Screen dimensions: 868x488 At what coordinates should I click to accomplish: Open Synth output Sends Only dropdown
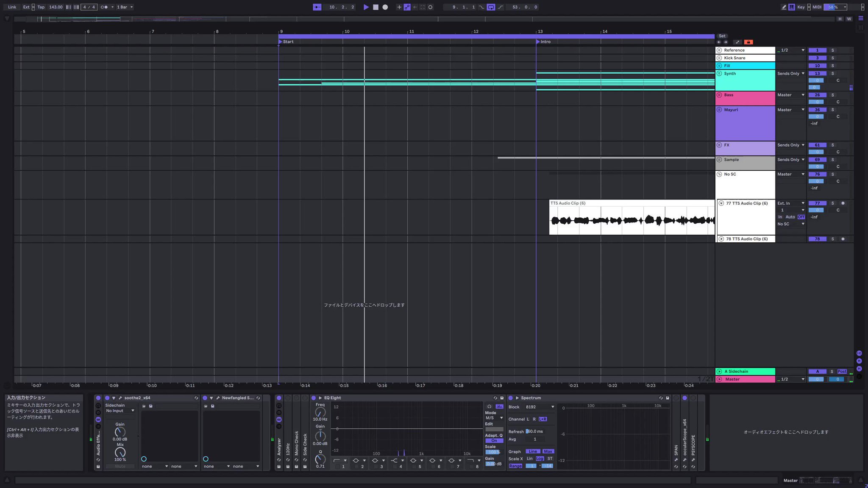[791, 74]
